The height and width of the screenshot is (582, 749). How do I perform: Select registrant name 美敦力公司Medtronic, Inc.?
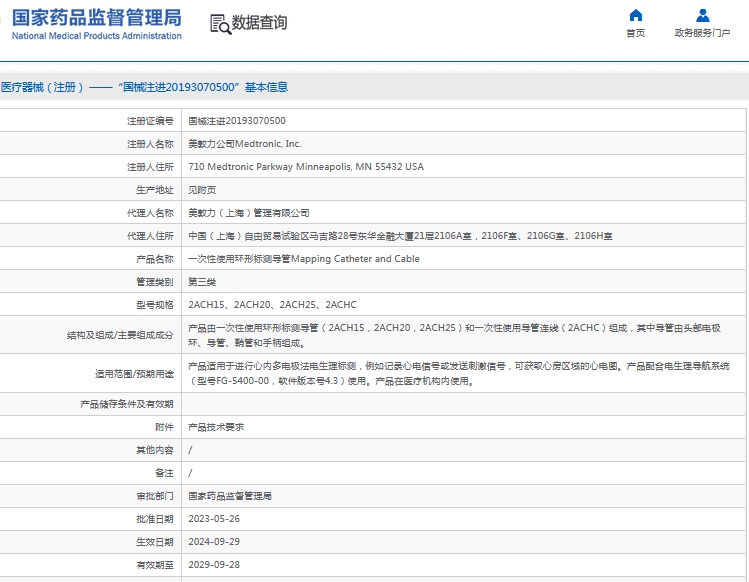[x=245, y=144]
